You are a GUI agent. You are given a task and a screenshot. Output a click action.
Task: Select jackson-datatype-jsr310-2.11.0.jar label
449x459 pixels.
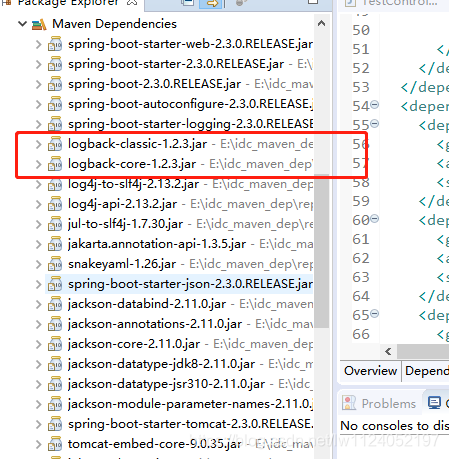click(x=167, y=384)
